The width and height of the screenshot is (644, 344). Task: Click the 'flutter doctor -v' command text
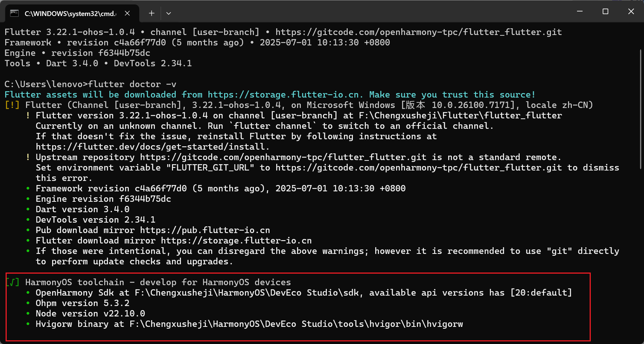coord(132,84)
